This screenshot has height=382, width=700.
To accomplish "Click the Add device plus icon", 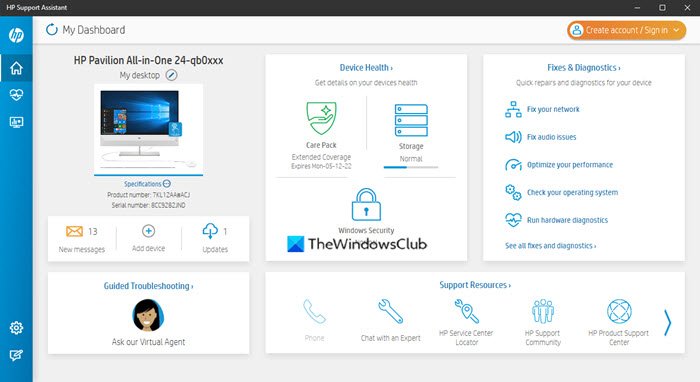I will tap(148, 231).
